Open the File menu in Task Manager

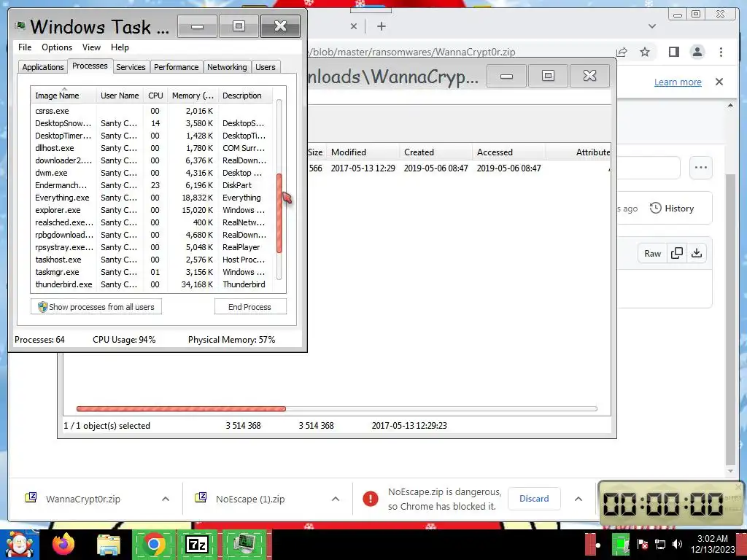click(x=25, y=47)
